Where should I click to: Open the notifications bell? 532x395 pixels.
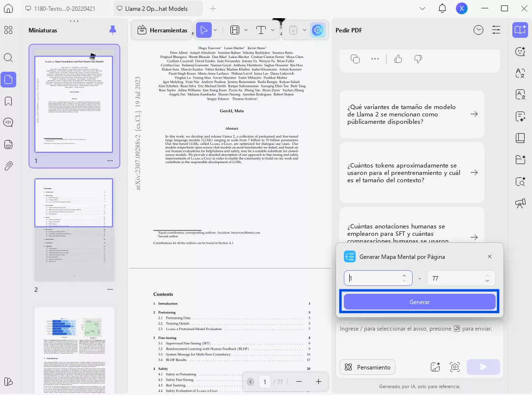442,8
